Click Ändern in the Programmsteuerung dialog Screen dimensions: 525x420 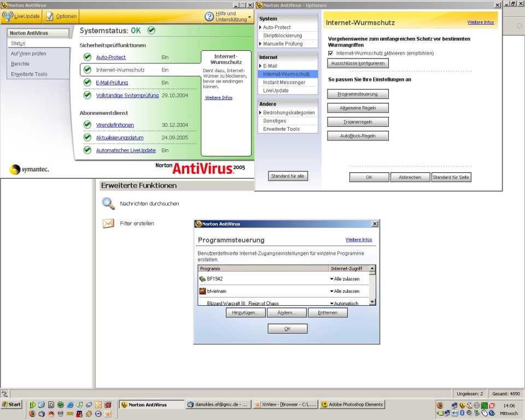click(287, 312)
